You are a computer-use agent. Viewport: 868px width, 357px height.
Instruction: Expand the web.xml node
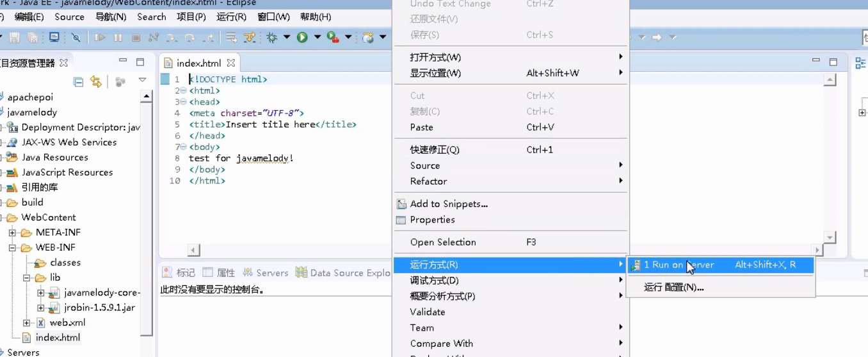point(27,322)
